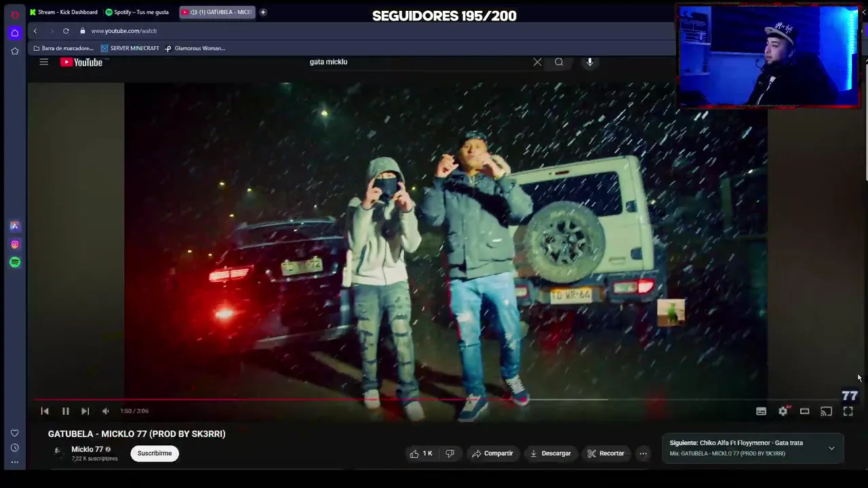868x488 pixels.
Task: Open Instagram from the sidebar
Action: click(14, 244)
